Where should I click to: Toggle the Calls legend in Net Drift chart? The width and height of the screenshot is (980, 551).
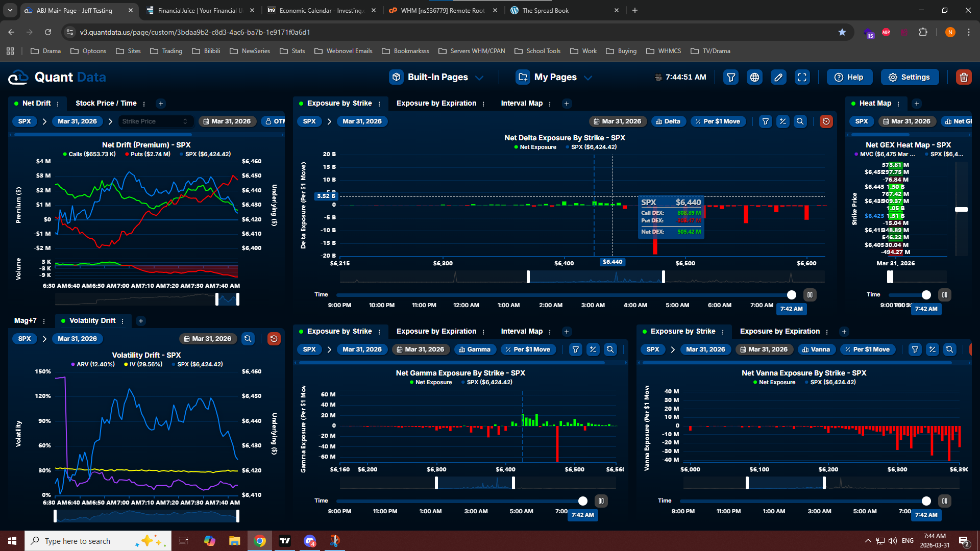click(x=89, y=154)
